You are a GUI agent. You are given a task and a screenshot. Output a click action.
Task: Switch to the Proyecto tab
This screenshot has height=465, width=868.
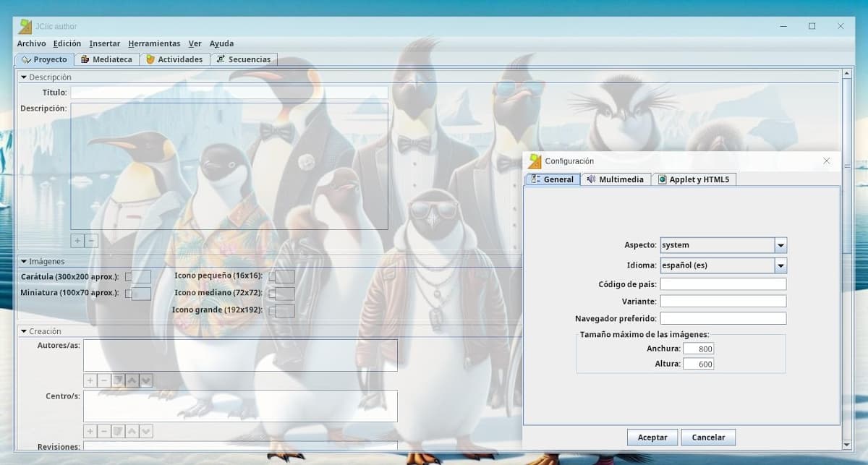point(44,59)
